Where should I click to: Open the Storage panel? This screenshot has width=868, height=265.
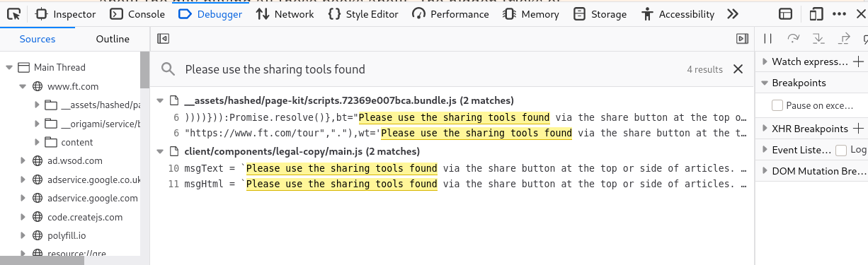(x=600, y=14)
